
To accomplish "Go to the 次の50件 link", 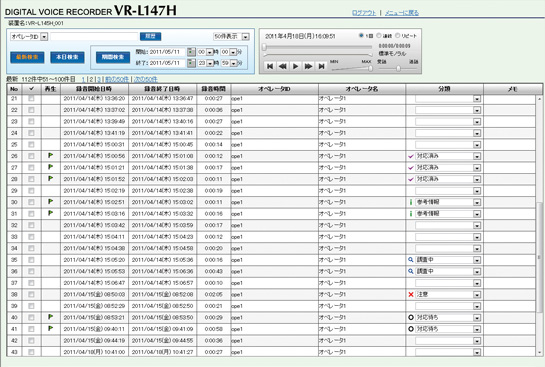I will tap(145, 79).
